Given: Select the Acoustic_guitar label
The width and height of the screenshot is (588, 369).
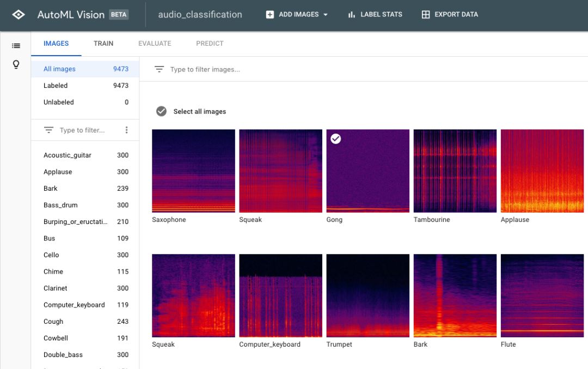Looking at the screenshot, I should pos(68,155).
